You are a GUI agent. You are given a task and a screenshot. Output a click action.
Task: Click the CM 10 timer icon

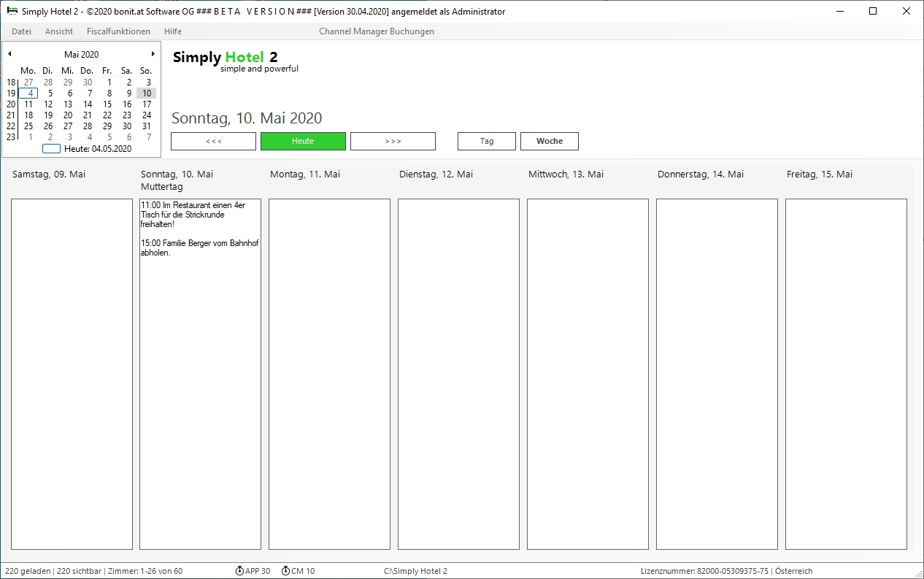click(285, 571)
